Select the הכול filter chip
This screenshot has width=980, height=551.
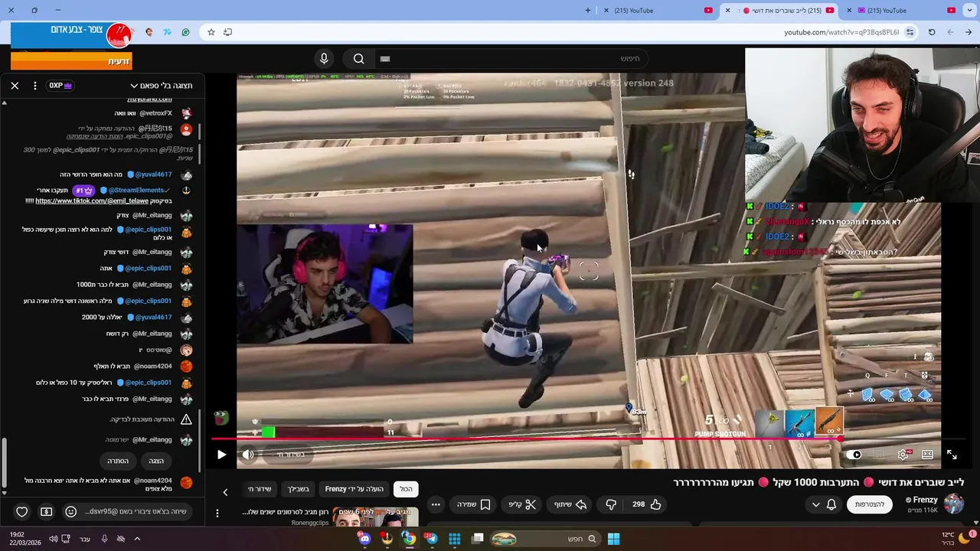(406, 489)
